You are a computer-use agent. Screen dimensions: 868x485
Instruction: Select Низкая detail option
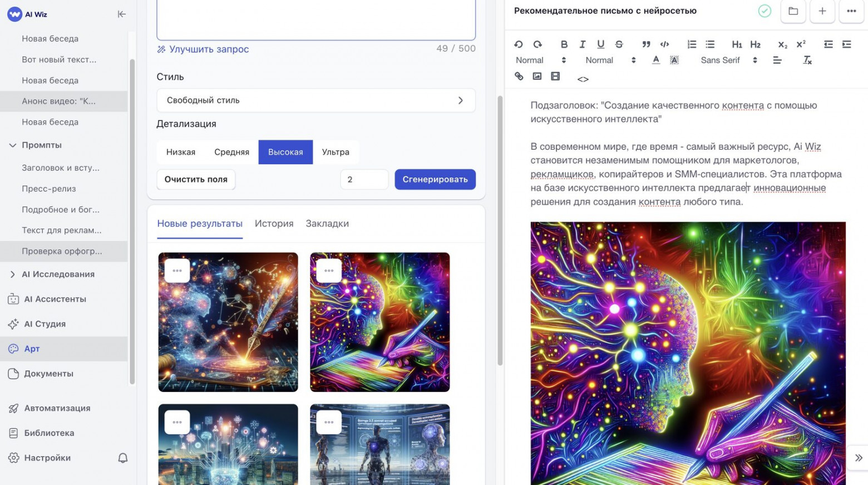[180, 151]
